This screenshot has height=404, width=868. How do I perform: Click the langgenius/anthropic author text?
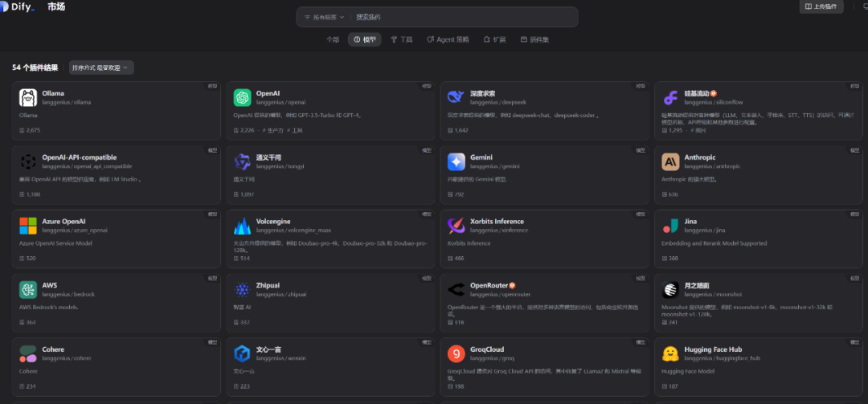coord(712,166)
